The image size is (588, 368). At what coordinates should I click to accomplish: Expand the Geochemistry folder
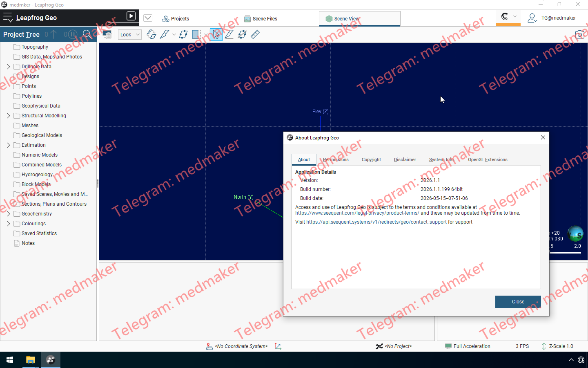9,214
